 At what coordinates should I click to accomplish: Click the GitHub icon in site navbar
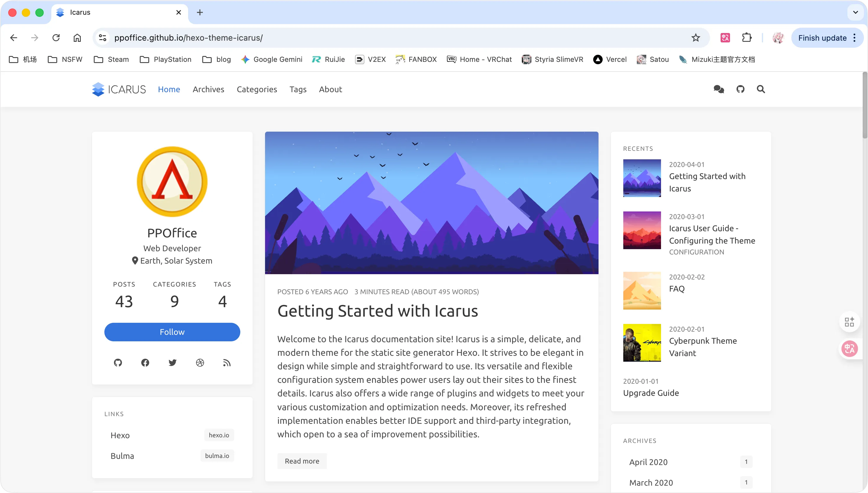pos(740,90)
